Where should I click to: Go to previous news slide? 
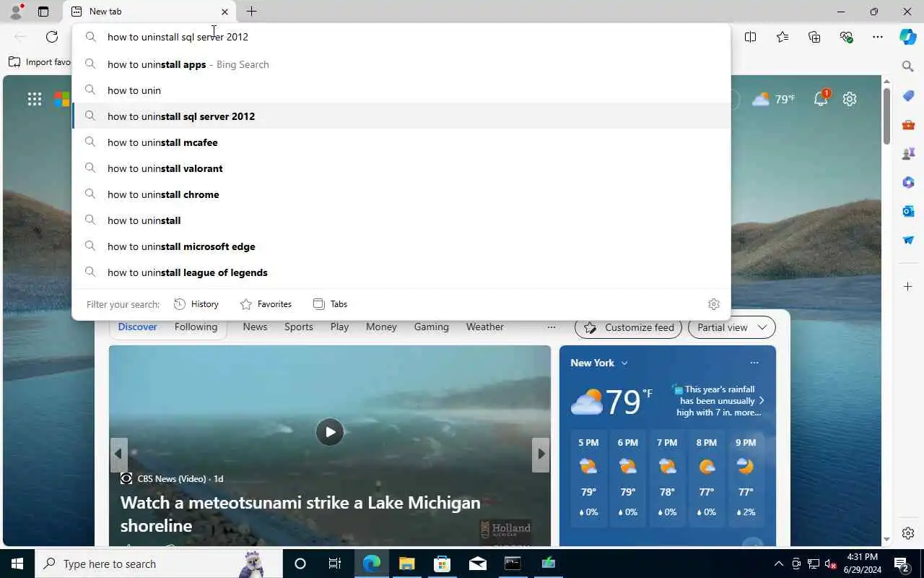pos(118,454)
